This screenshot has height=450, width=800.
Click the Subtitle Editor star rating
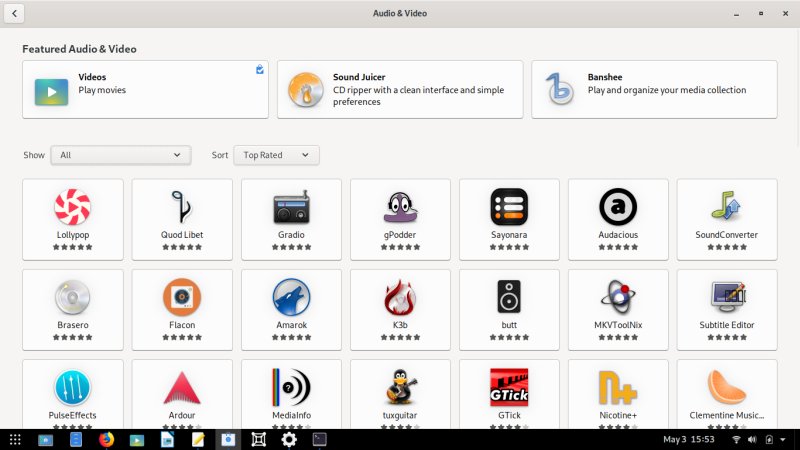click(x=727, y=337)
